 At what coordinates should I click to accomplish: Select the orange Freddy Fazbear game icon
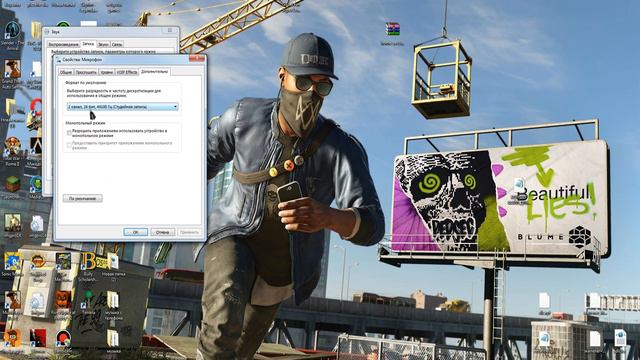(x=62, y=300)
